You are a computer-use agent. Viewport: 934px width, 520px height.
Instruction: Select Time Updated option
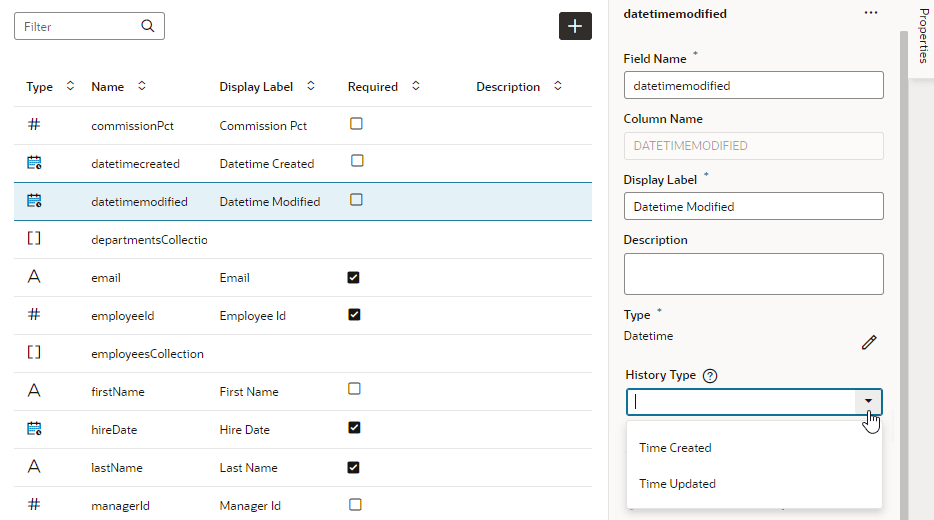pos(678,484)
